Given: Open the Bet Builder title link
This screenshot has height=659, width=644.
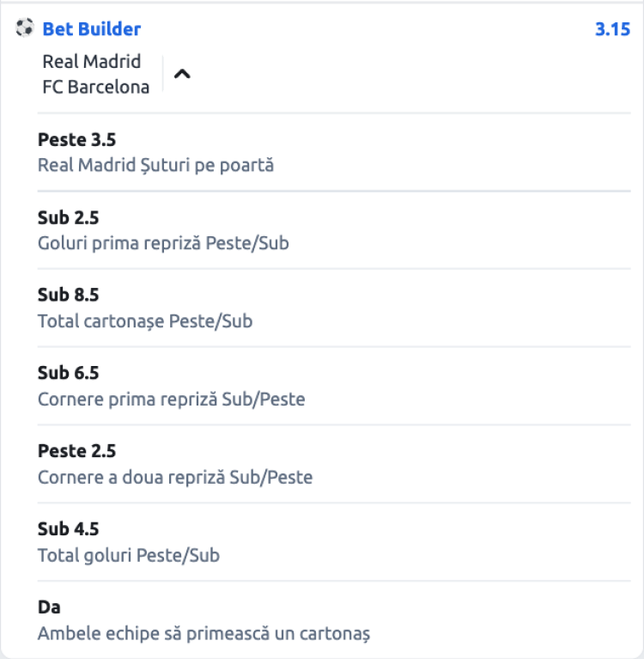Looking at the screenshot, I should (x=91, y=29).
